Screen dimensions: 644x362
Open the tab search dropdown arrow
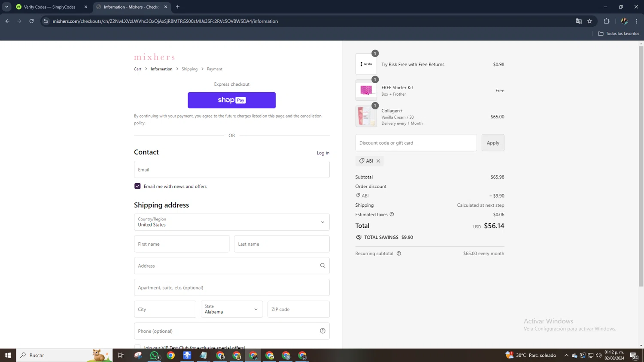click(6, 7)
